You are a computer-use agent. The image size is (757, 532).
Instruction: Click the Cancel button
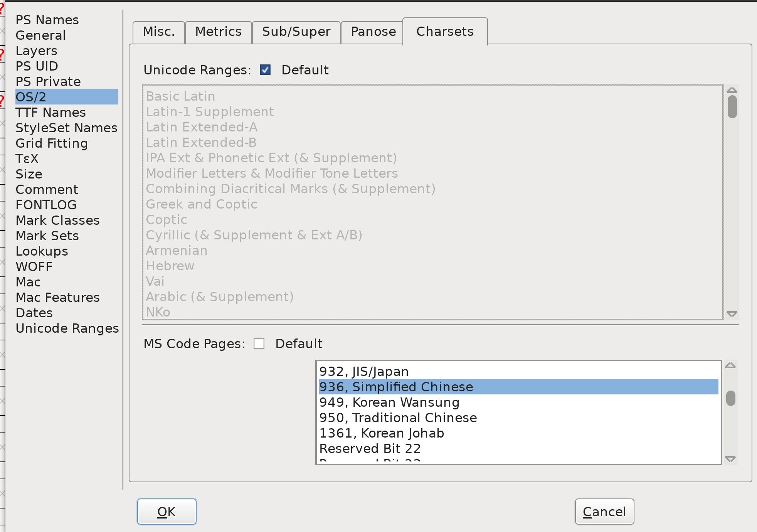tap(604, 512)
